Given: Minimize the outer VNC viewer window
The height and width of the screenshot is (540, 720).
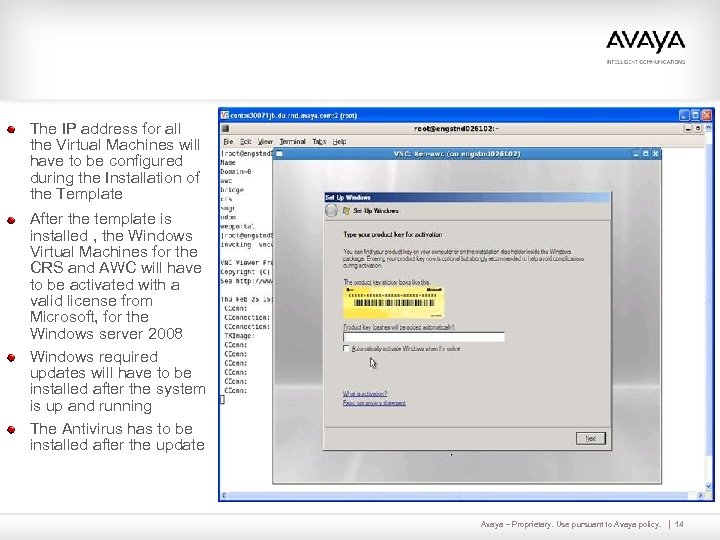Looking at the screenshot, I should pyautogui.click(x=684, y=115).
